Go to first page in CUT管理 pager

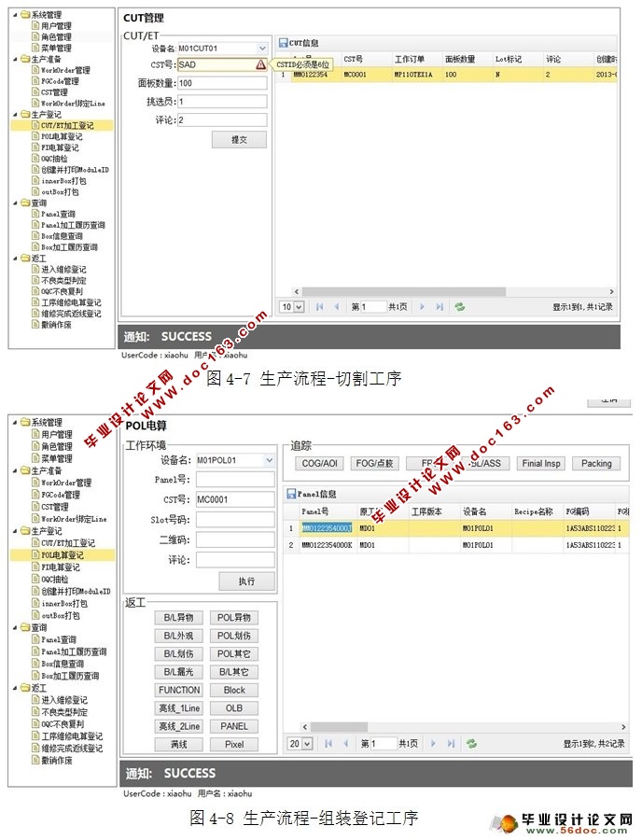click(319, 307)
